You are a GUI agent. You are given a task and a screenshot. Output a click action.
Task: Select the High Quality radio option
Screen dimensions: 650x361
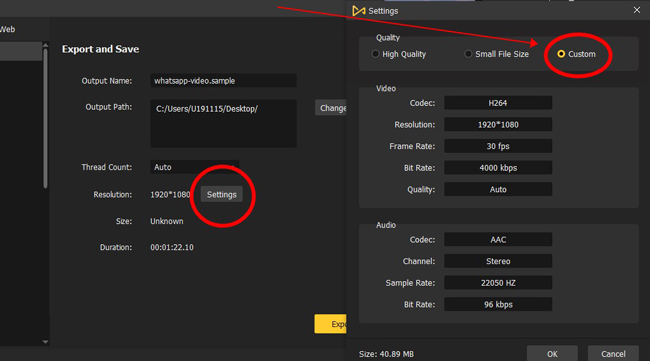point(399,54)
